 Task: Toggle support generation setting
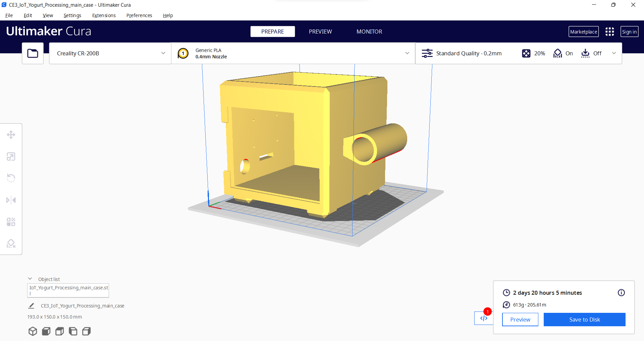click(563, 53)
